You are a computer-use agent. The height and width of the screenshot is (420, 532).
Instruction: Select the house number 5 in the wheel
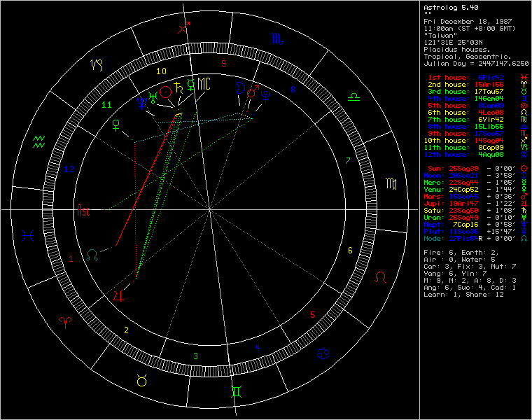coord(312,315)
